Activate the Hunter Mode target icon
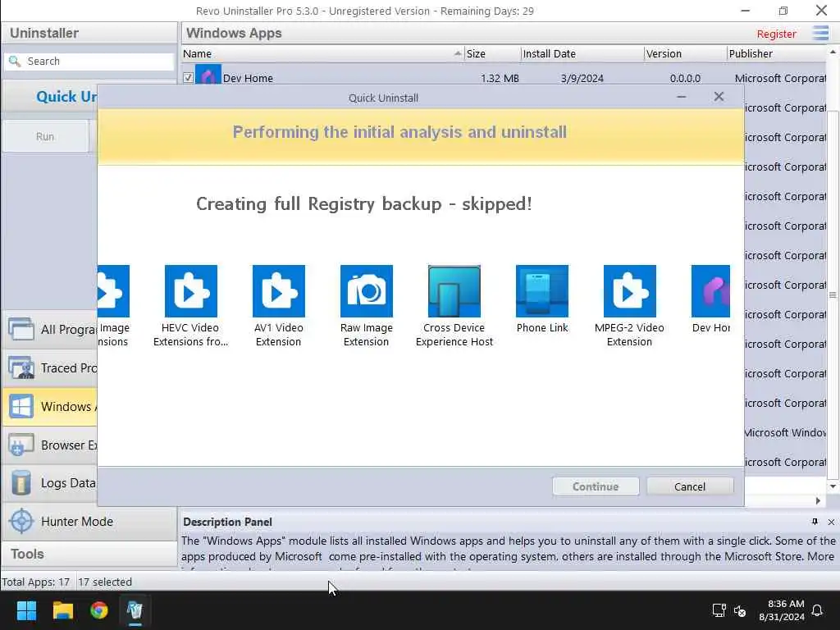Screen dimensions: 840x630 tap(21, 521)
